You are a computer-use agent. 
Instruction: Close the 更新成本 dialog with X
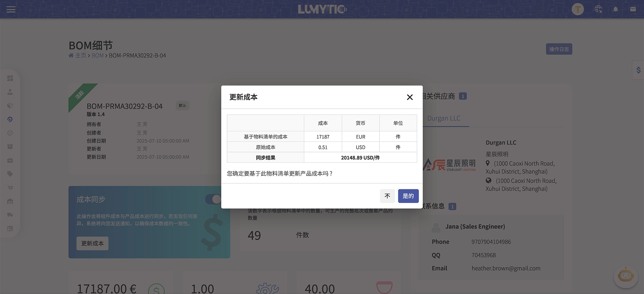click(x=410, y=97)
